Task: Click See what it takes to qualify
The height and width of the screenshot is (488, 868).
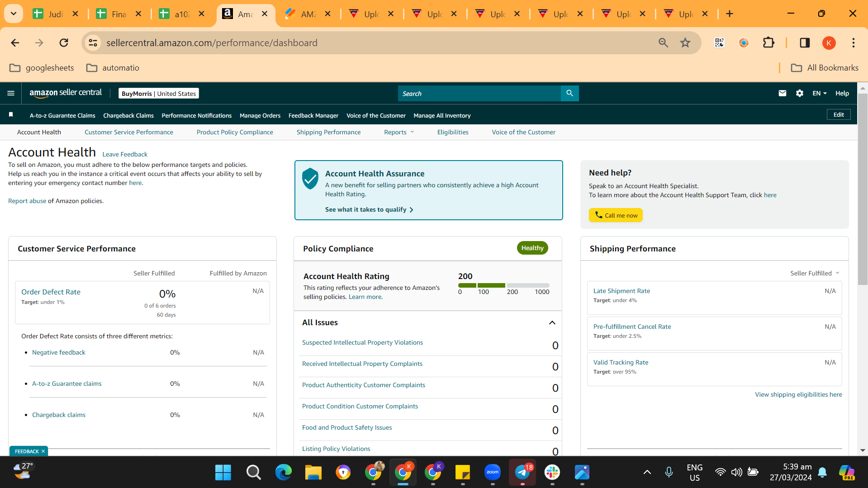Action: click(369, 209)
